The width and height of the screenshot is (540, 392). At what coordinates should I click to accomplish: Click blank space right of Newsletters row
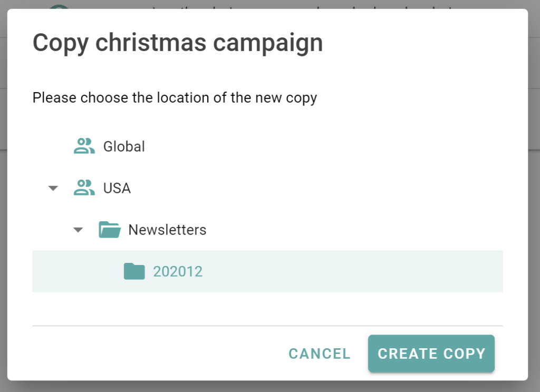(x=355, y=230)
